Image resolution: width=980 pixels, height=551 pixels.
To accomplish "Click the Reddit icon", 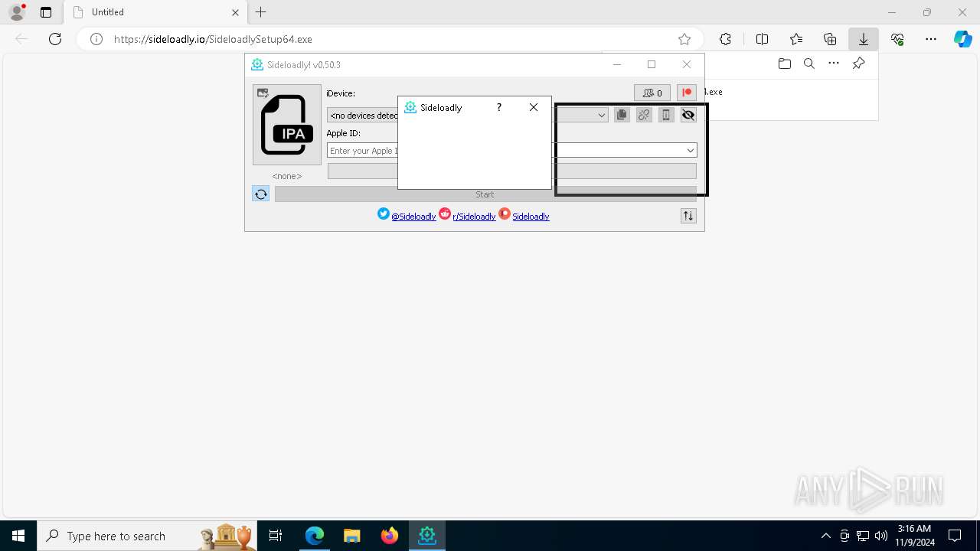I will tap(445, 214).
